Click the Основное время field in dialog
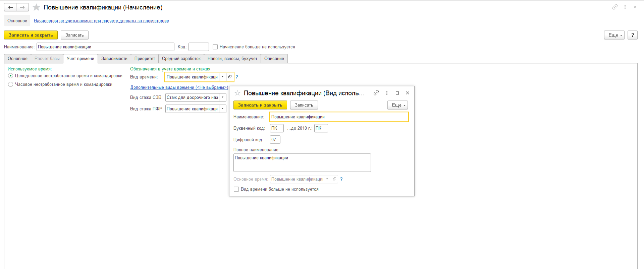 click(x=297, y=179)
